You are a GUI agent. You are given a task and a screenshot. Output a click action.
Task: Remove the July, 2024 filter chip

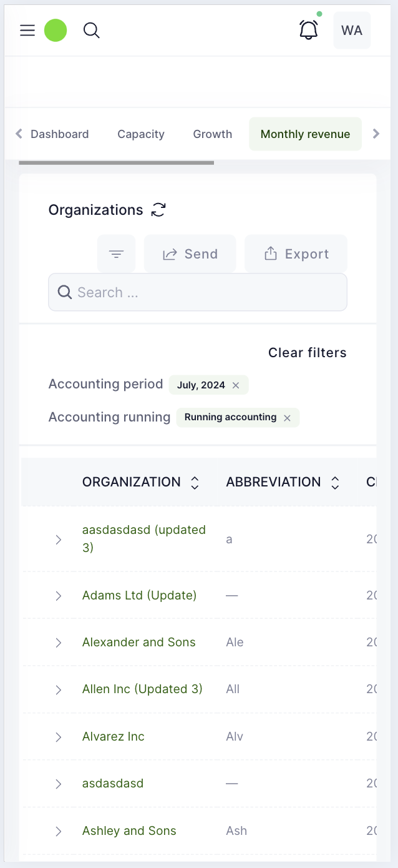pyautogui.click(x=236, y=385)
